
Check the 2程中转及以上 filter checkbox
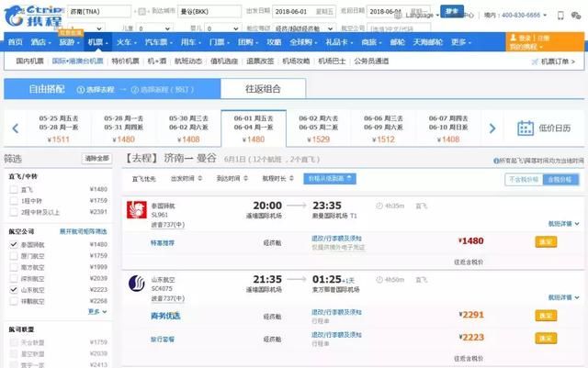tap(14, 212)
